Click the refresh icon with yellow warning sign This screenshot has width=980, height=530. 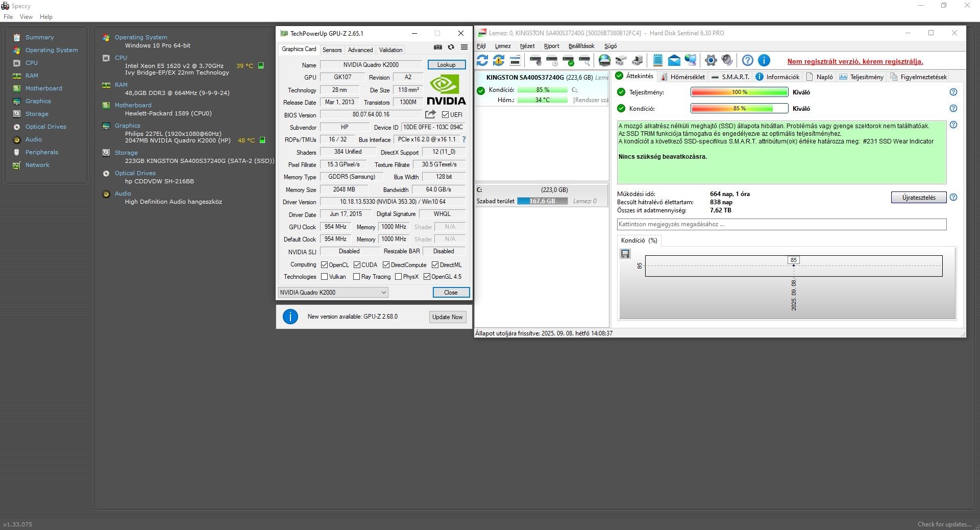point(499,61)
